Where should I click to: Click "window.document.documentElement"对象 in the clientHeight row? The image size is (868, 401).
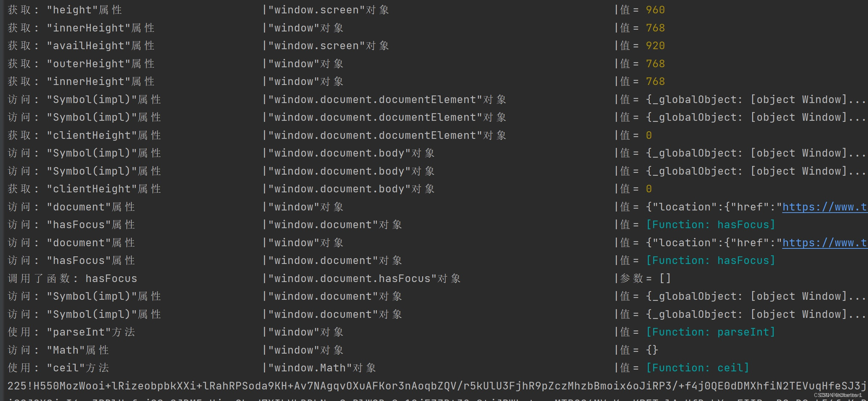[387, 135]
